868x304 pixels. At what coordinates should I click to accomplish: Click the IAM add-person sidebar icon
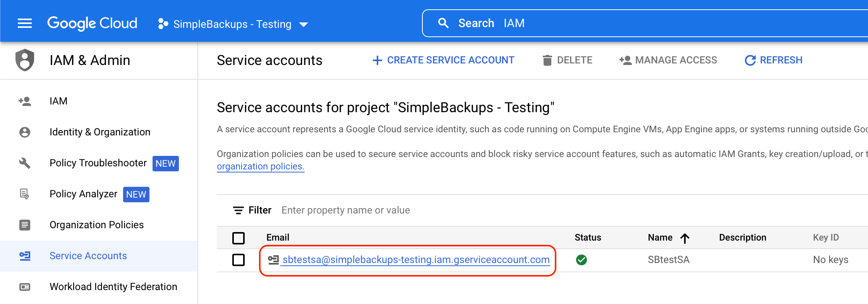[25, 101]
